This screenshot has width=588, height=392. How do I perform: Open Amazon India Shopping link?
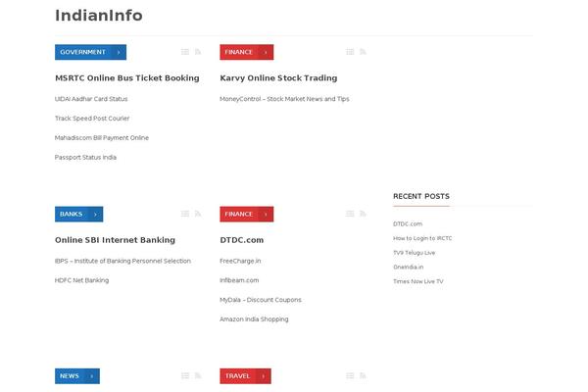(x=254, y=319)
